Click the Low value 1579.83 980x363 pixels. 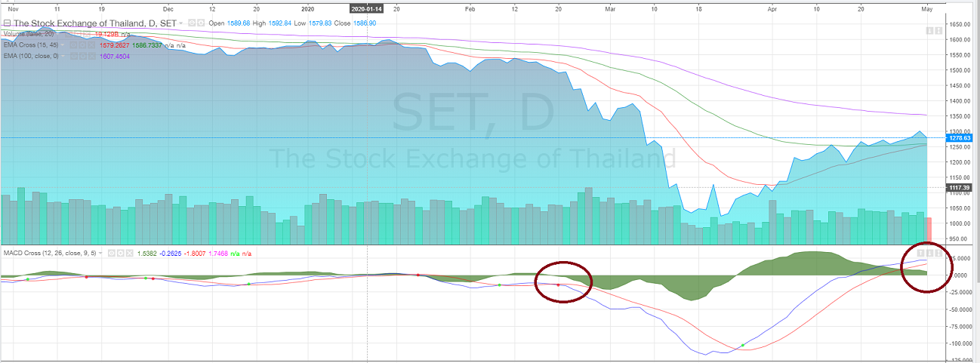320,23
